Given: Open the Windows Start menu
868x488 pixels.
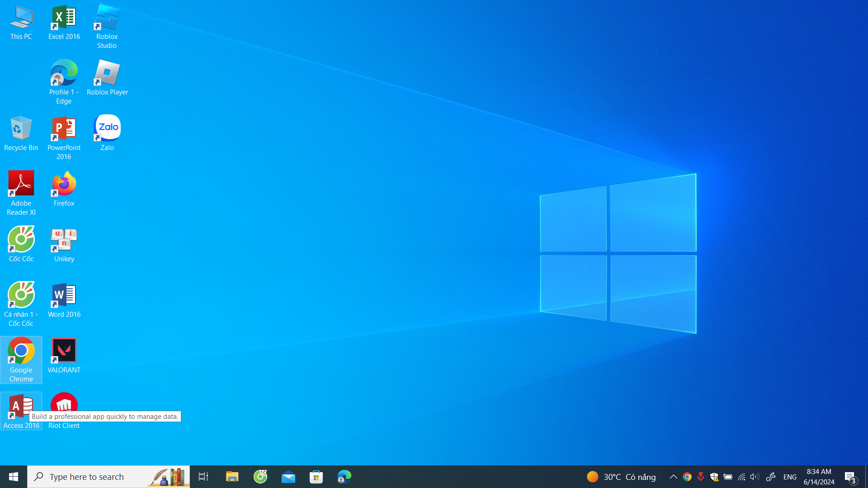Looking at the screenshot, I should 14,477.
